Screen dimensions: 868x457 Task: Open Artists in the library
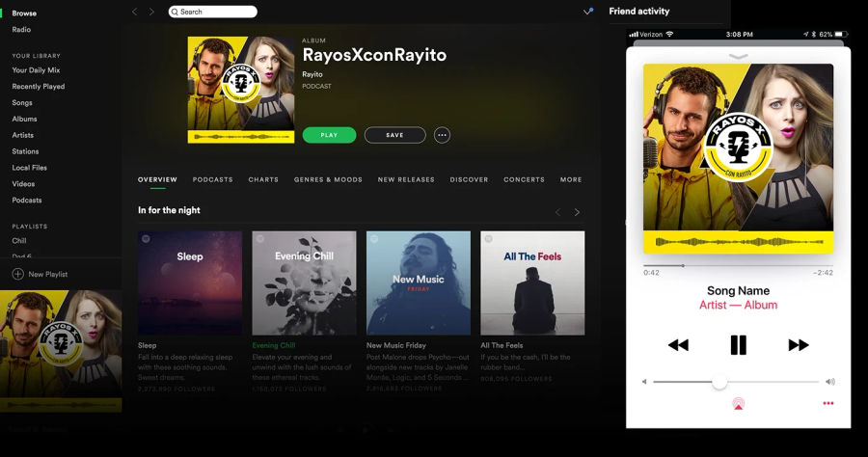coord(23,135)
